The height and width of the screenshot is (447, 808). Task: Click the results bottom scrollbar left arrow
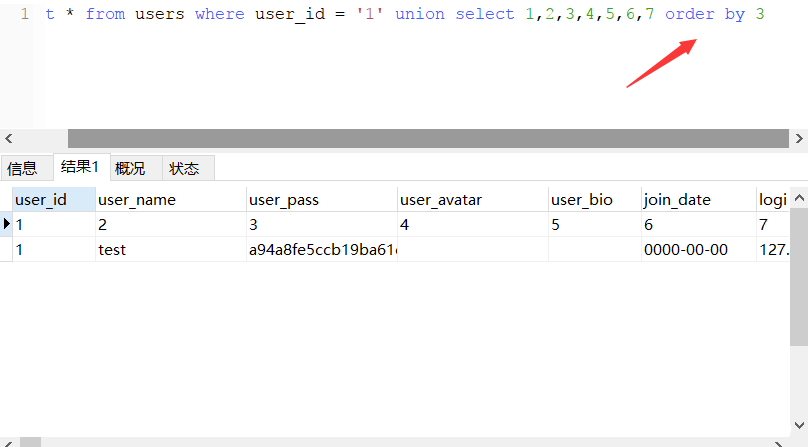[x=9, y=441]
